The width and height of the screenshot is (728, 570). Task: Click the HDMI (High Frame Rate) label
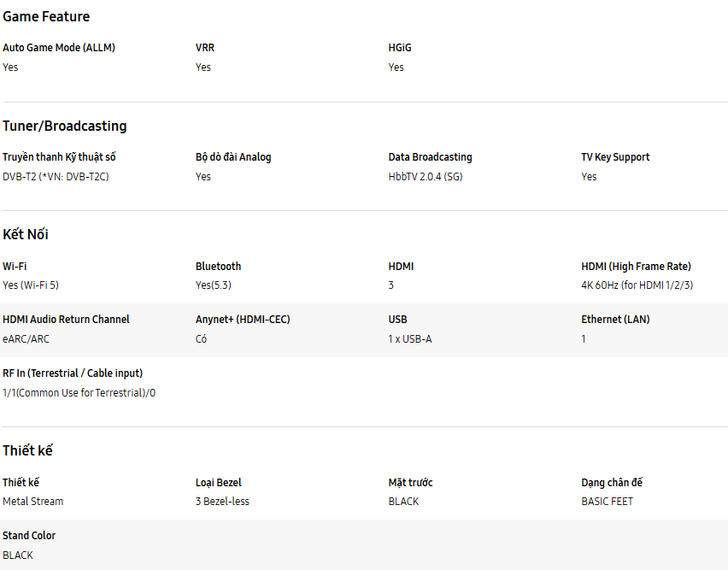(636, 267)
